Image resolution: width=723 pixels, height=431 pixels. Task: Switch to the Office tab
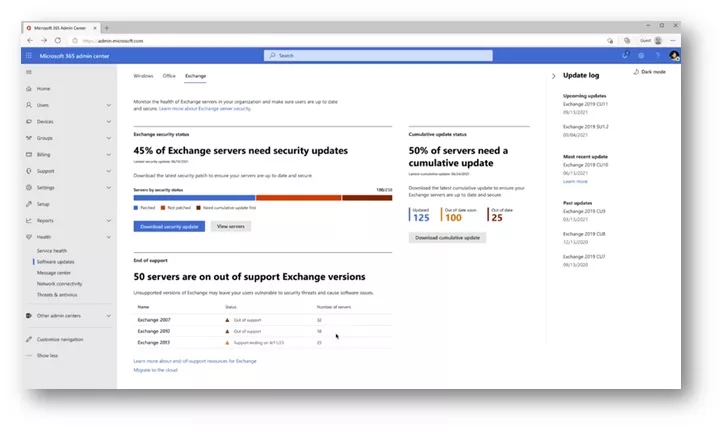point(169,76)
